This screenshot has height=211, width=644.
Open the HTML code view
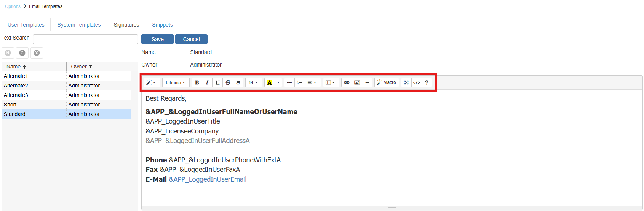tap(417, 82)
